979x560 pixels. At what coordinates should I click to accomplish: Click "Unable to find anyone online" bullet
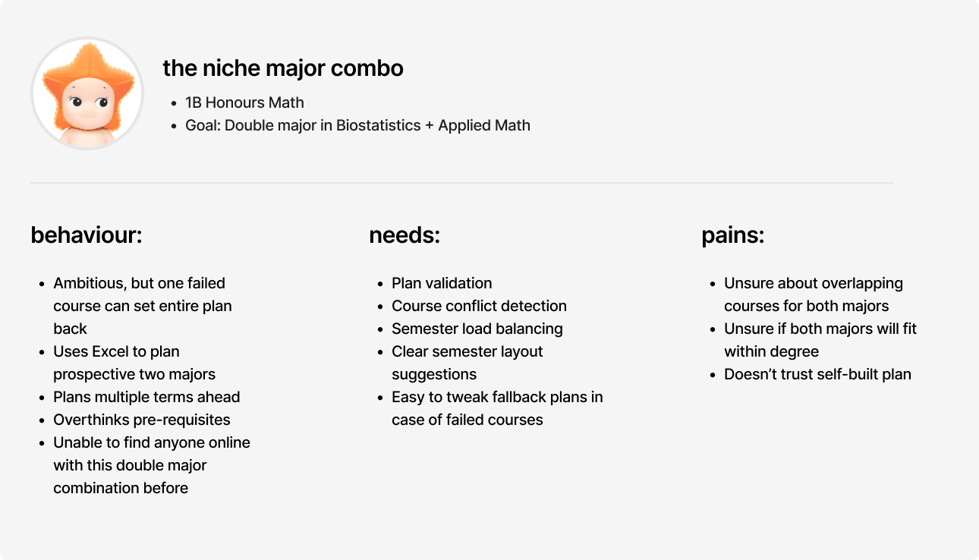(152, 465)
